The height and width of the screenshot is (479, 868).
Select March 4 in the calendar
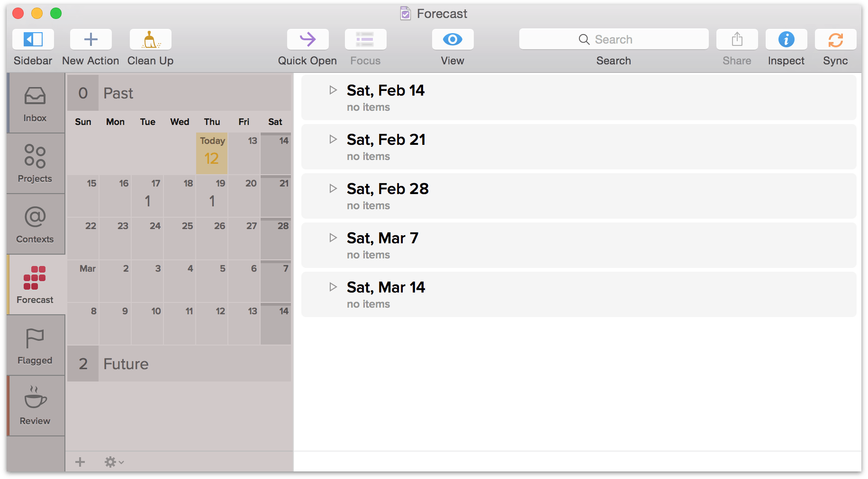point(179,281)
